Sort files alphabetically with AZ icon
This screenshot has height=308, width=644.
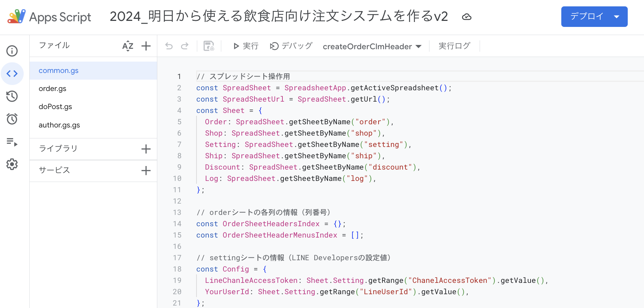128,46
